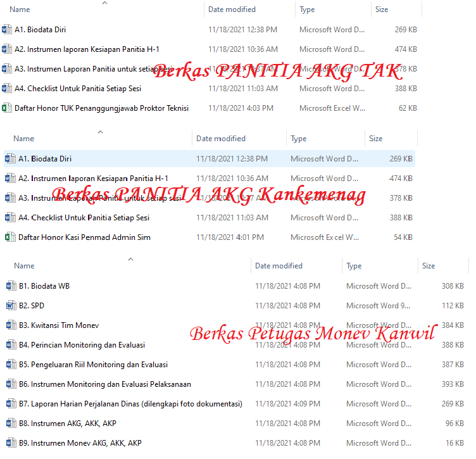
Task: Click the Size header in the middle list
Action: tap(375, 139)
